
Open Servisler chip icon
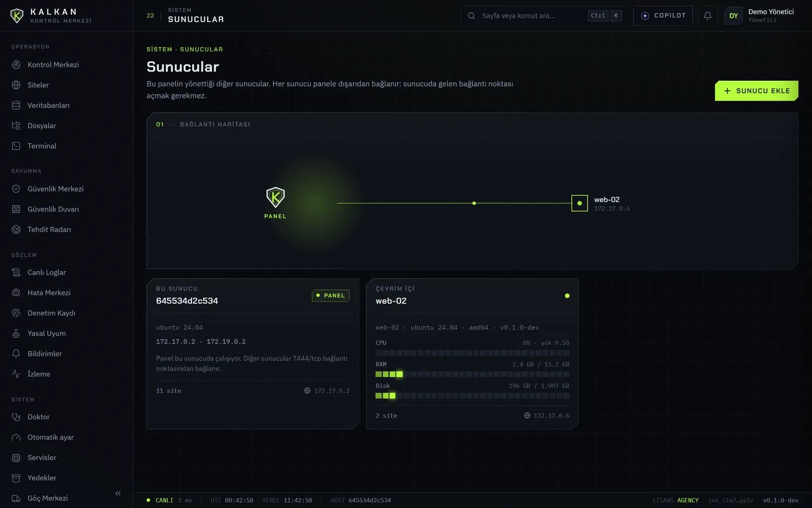click(16, 458)
